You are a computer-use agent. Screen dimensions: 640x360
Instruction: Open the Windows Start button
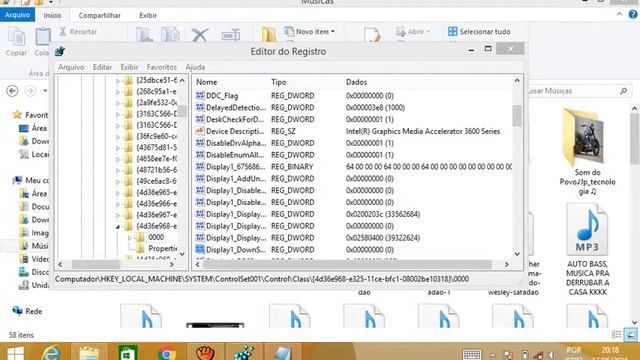16,353
